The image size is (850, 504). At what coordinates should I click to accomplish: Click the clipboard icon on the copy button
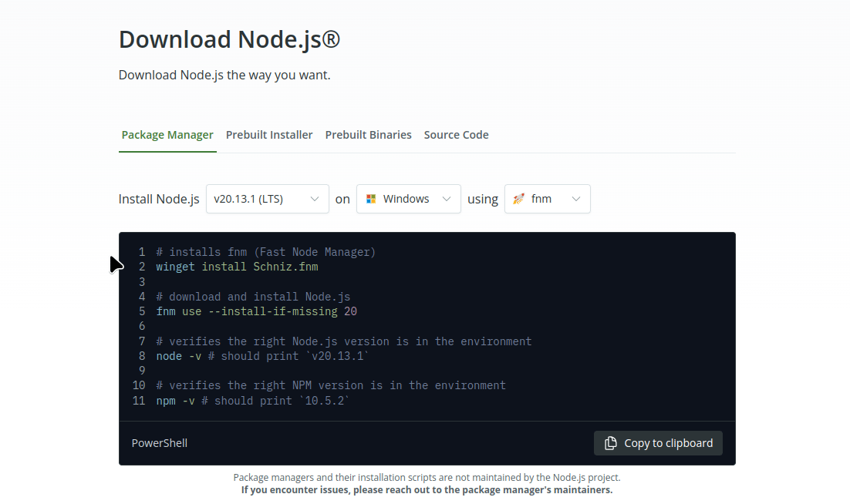point(609,443)
